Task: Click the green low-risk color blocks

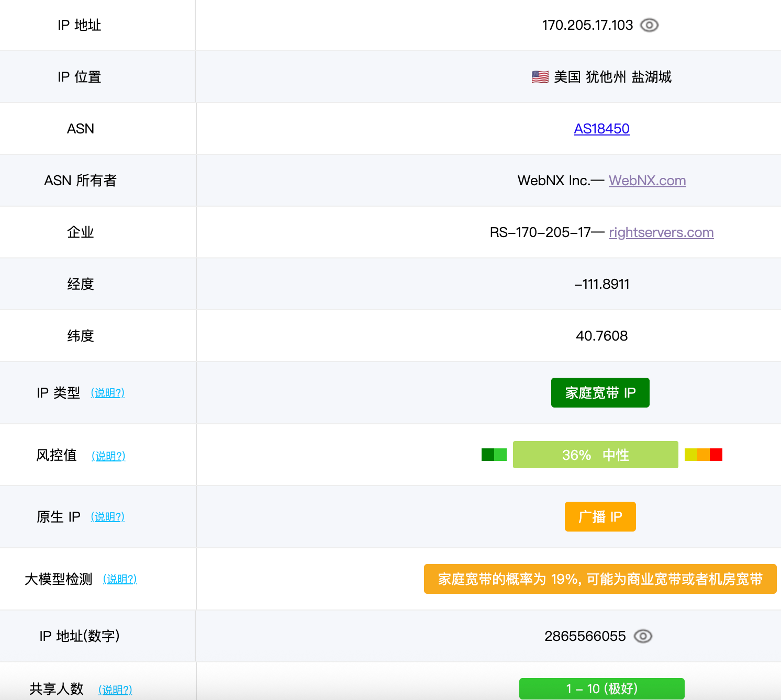Action: pos(494,455)
